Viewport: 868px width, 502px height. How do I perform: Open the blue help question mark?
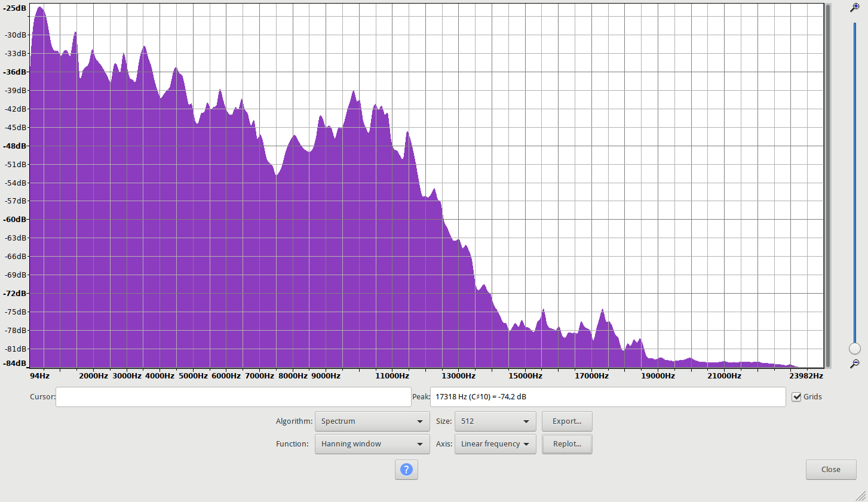pos(406,470)
